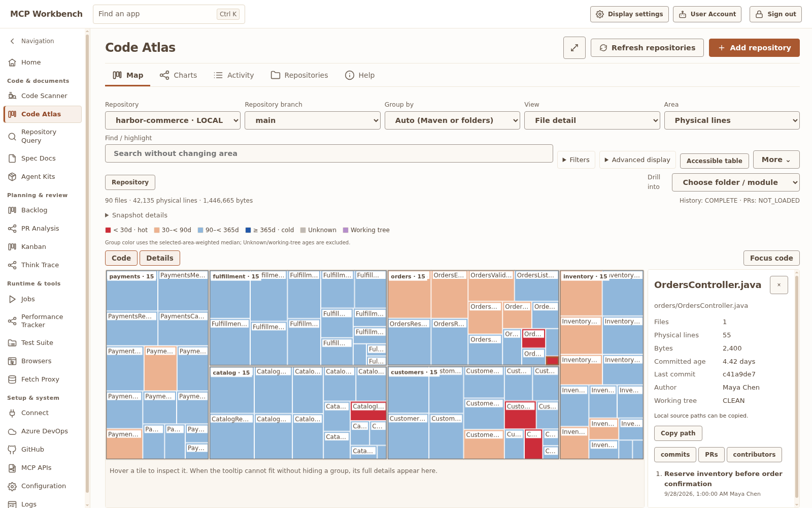Open the View dropdown File detail
Viewport: 812px width, 508px height.
(592, 120)
